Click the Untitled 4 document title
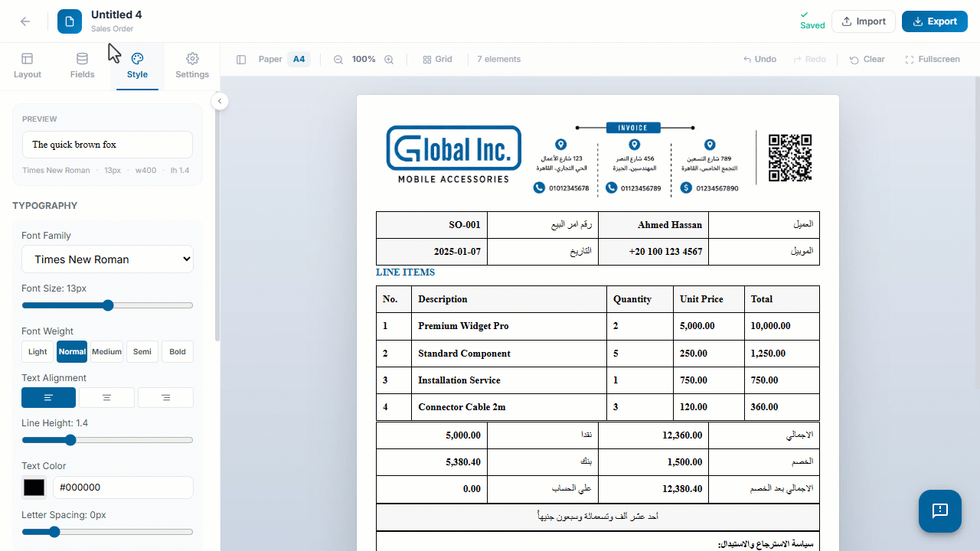980x551 pixels. click(x=116, y=15)
